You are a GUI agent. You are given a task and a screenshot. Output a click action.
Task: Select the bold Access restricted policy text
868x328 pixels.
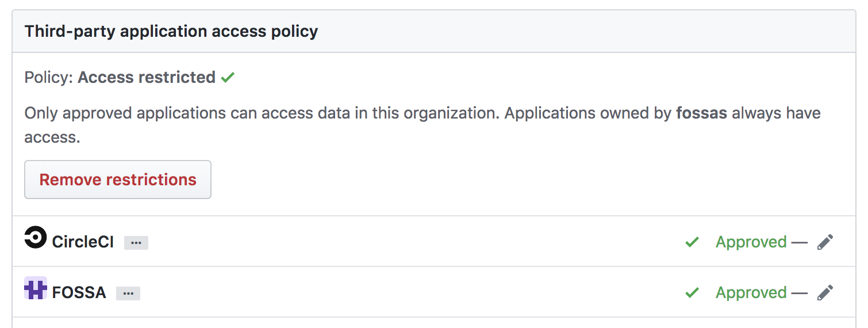tap(147, 77)
